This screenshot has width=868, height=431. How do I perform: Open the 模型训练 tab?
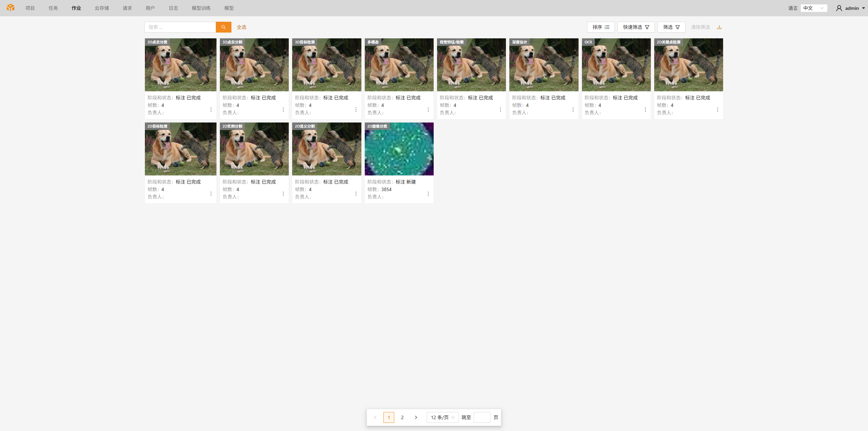coord(201,8)
